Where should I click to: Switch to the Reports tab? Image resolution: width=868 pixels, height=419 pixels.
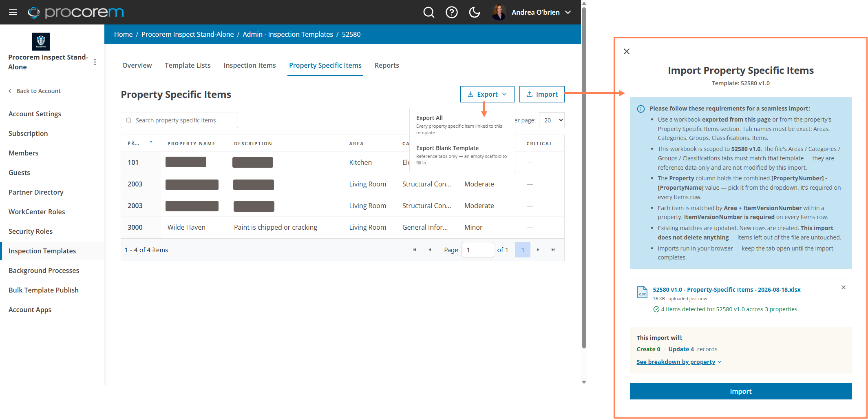pyautogui.click(x=387, y=65)
